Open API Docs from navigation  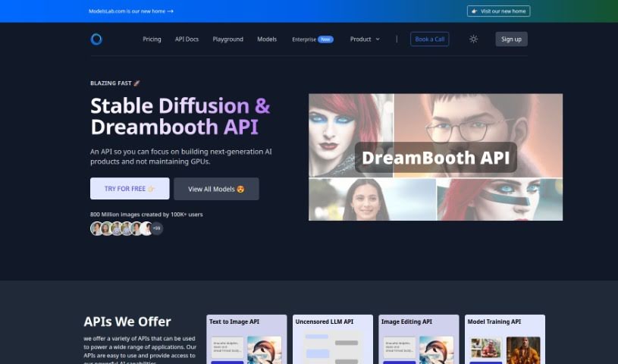187,39
